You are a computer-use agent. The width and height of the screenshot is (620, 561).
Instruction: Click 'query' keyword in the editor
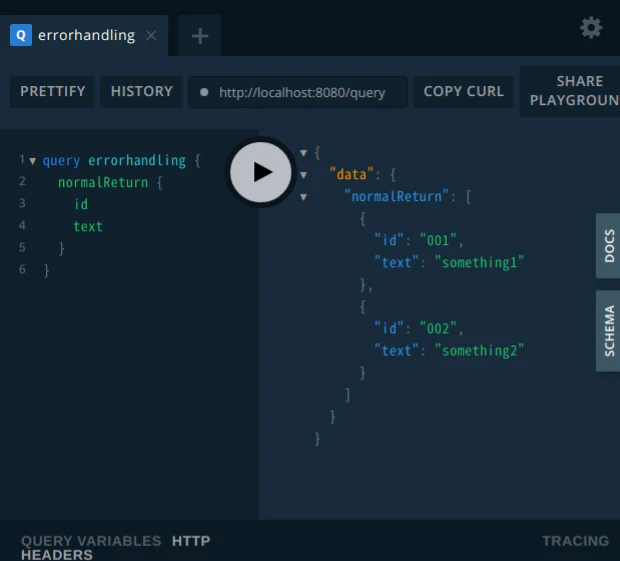(x=61, y=161)
